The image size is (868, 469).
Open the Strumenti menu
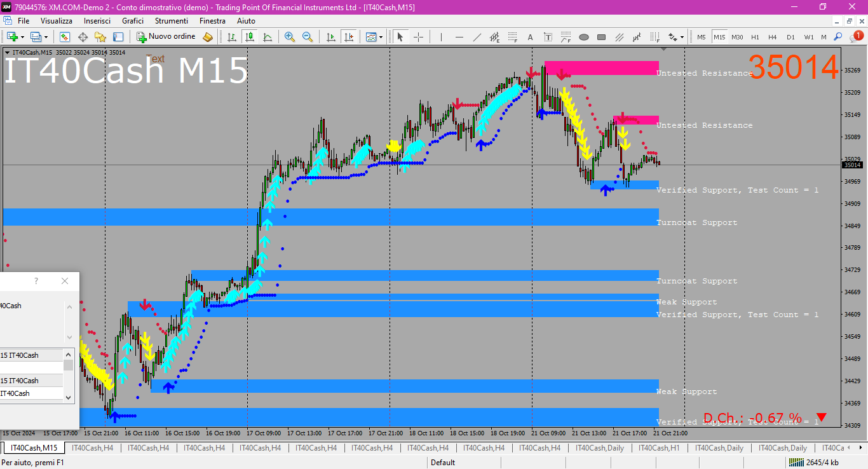click(171, 21)
